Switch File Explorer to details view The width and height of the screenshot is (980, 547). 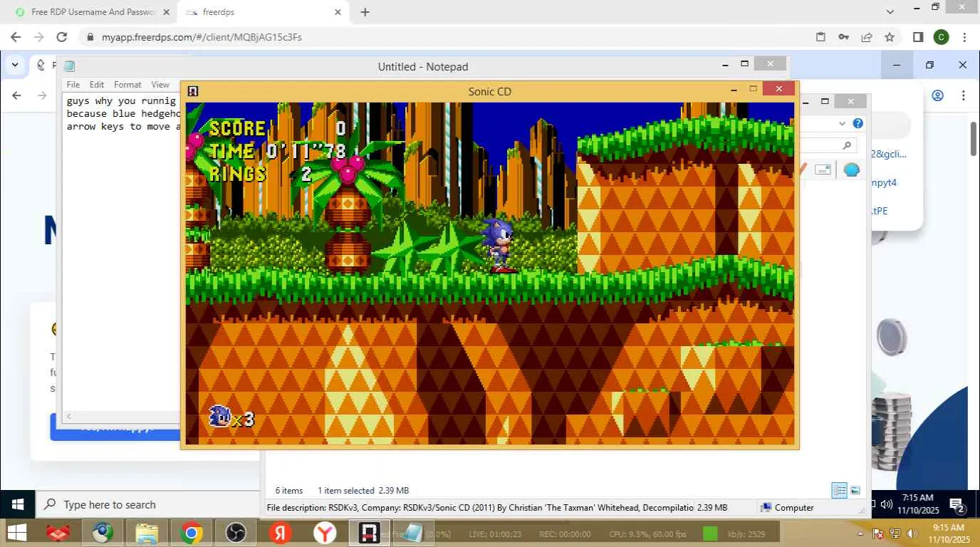pyautogui.click(x=840, y=491)
